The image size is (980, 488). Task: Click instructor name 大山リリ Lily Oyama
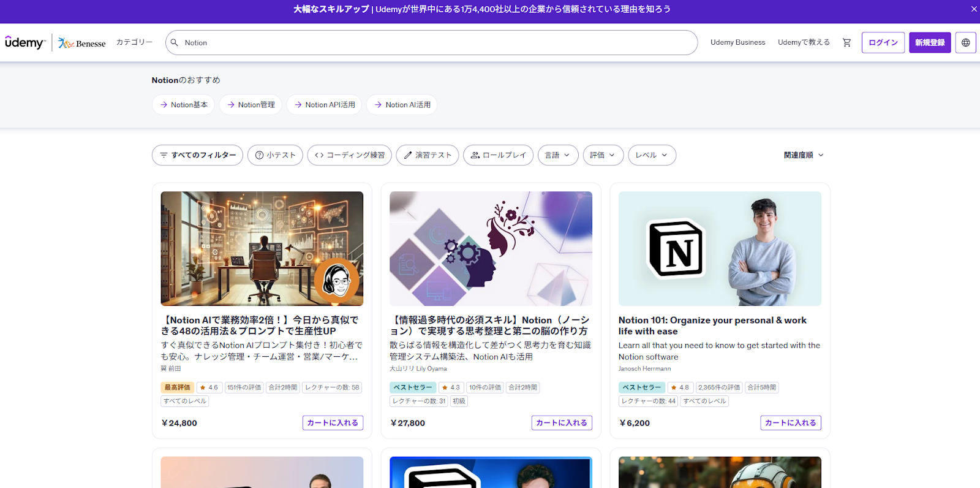point(418,369)
